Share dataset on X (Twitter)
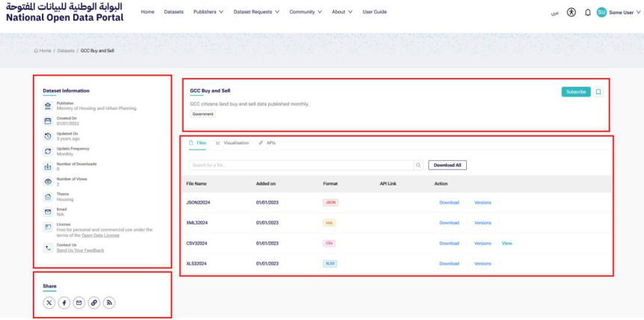 (49, 303)
